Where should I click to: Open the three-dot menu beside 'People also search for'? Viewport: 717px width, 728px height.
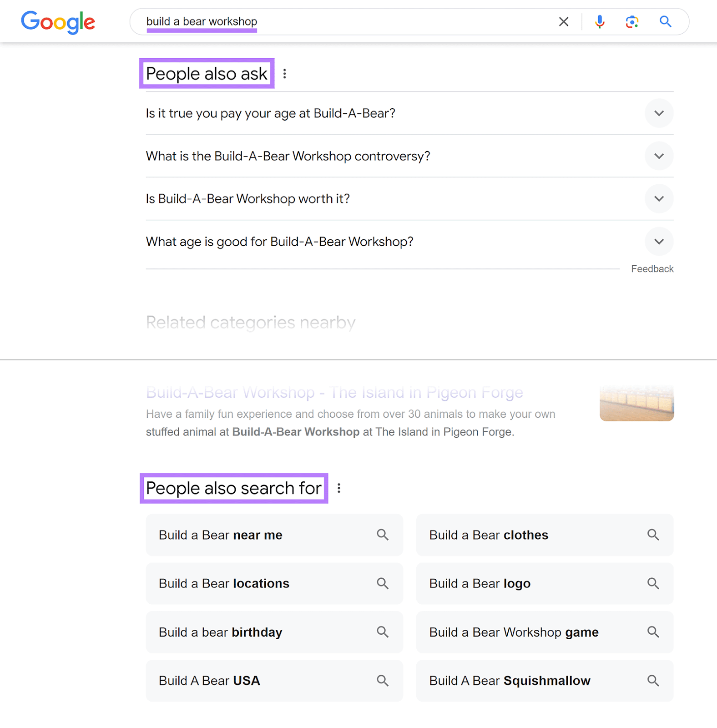coord(338,488)
